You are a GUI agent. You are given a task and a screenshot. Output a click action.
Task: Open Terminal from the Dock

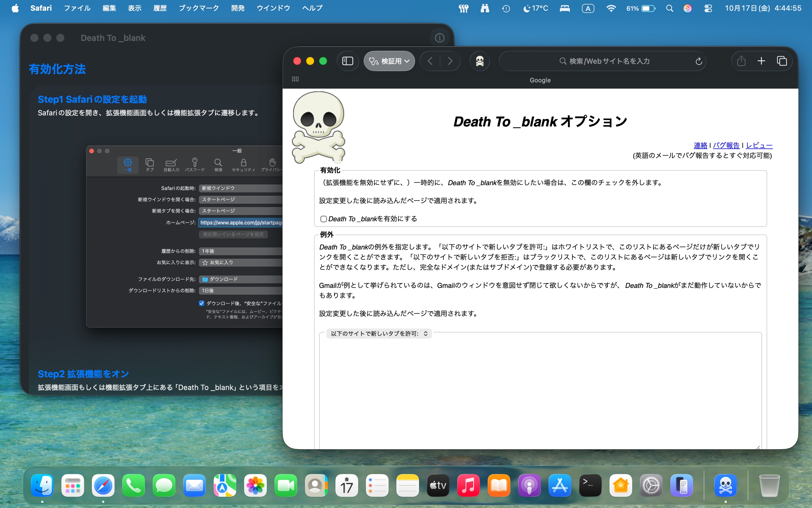click(590, 485)
